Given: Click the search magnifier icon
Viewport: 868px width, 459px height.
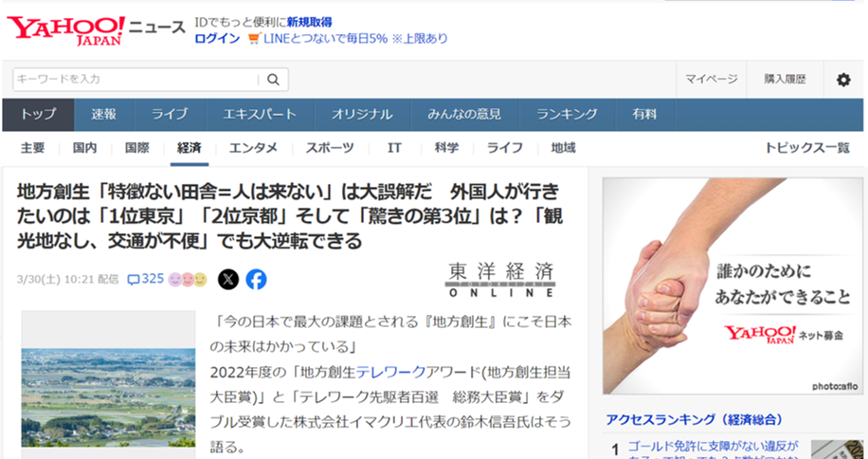Looking at the screenshot, I should click(x=274, y=80).
